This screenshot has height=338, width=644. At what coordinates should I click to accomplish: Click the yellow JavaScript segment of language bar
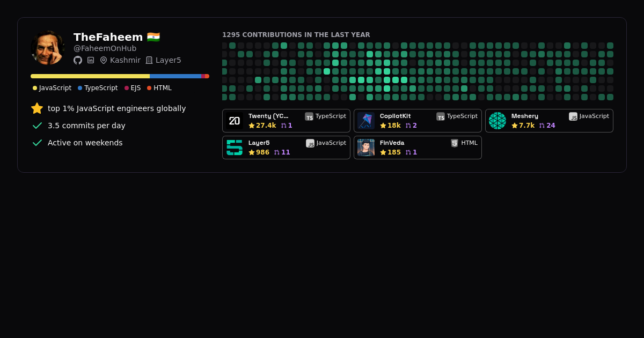pos(90,76)
